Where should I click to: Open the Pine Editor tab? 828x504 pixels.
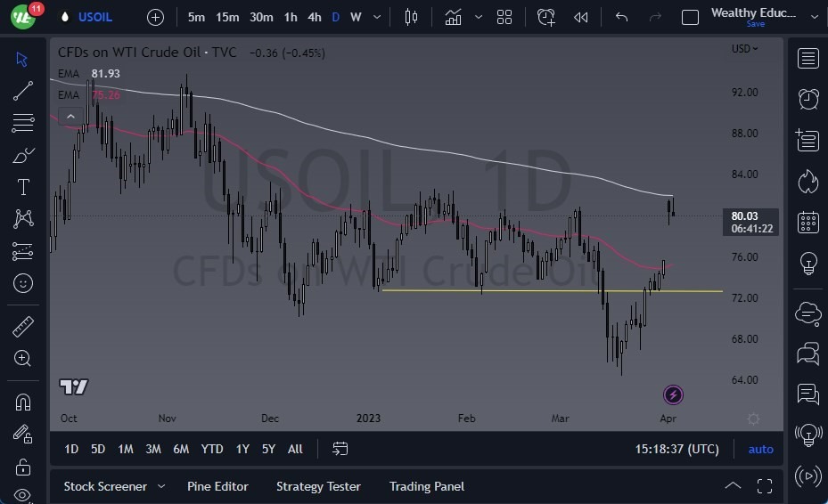pyautogui.click(x=217, y=486)
